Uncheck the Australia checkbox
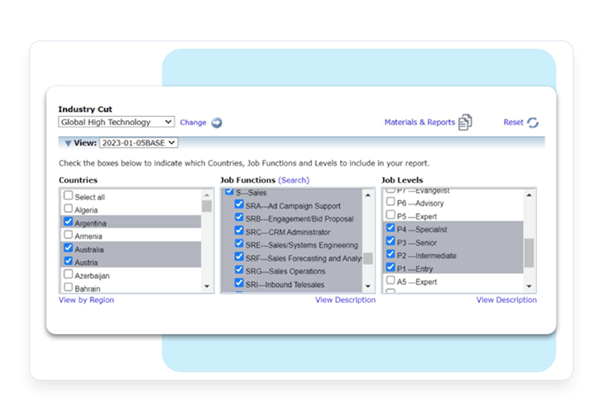599x399 pixels. pyautogui.click(x=68, y=248)
